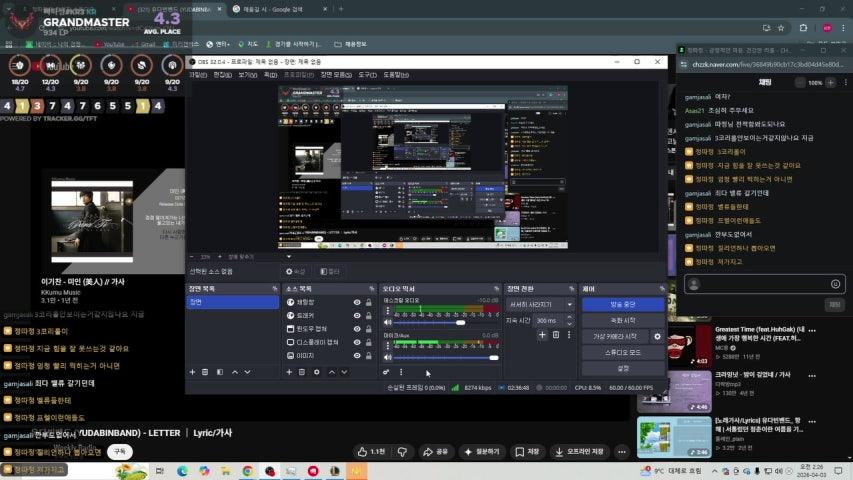The image size is (853, 480).
Task: Open virtual camera settings gear in OBS
Action: tap(657, 337)
